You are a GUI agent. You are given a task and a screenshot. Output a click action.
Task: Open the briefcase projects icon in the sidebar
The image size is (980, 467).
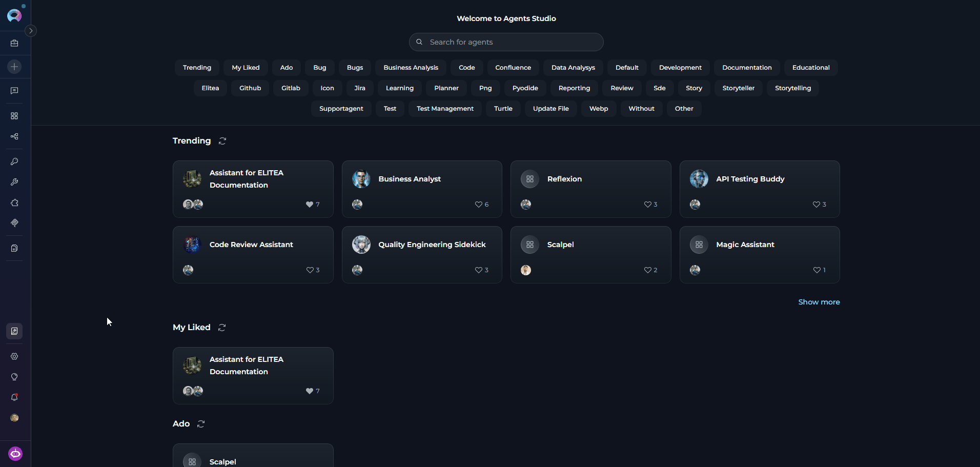pyautogui.click(x=14, y=44)
